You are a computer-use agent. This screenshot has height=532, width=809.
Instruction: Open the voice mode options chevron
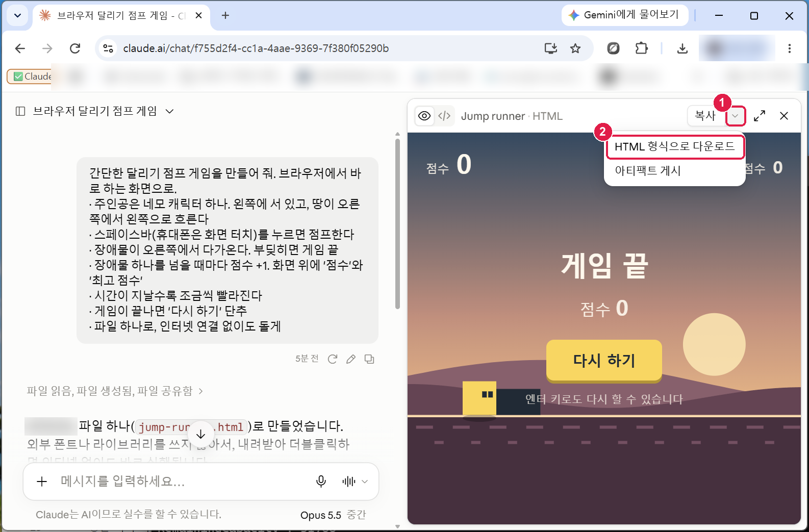[x=365, y=482]
